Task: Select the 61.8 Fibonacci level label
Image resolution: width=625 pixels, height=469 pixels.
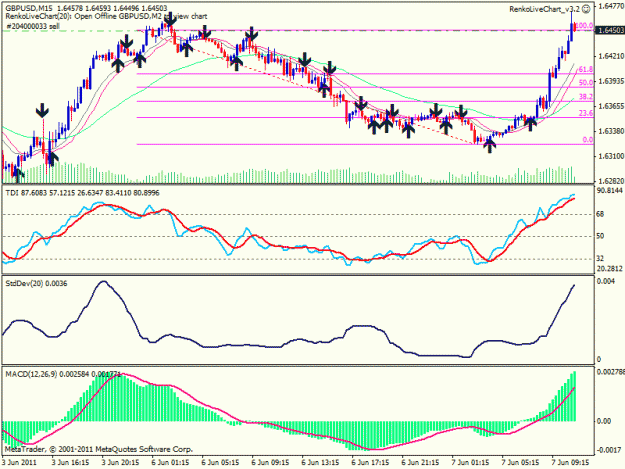Action: coord(586,69)
